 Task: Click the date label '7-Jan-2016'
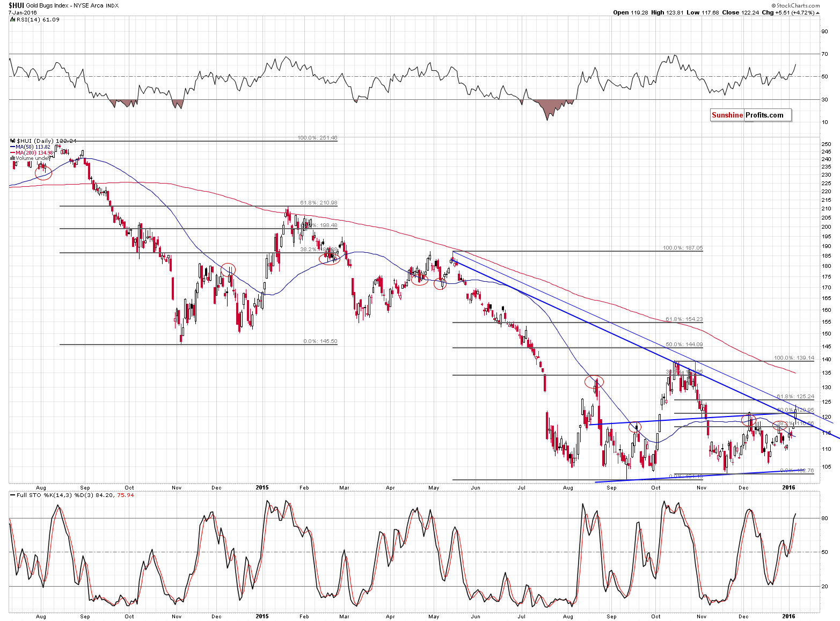(x=23, y=12)
